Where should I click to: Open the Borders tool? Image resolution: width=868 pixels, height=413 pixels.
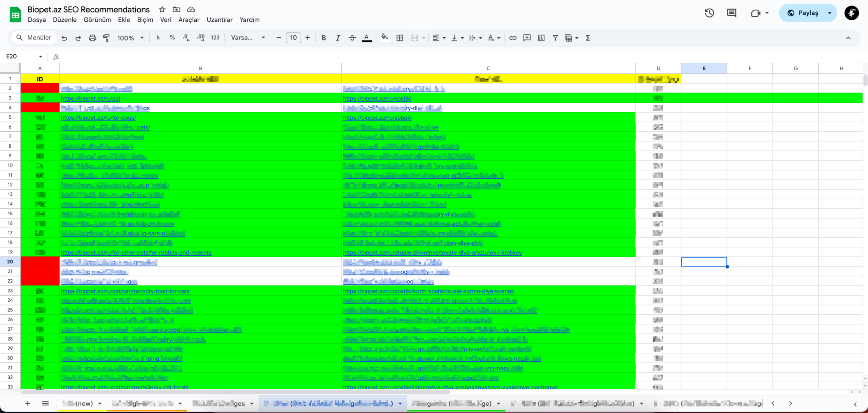click(399, 38)
